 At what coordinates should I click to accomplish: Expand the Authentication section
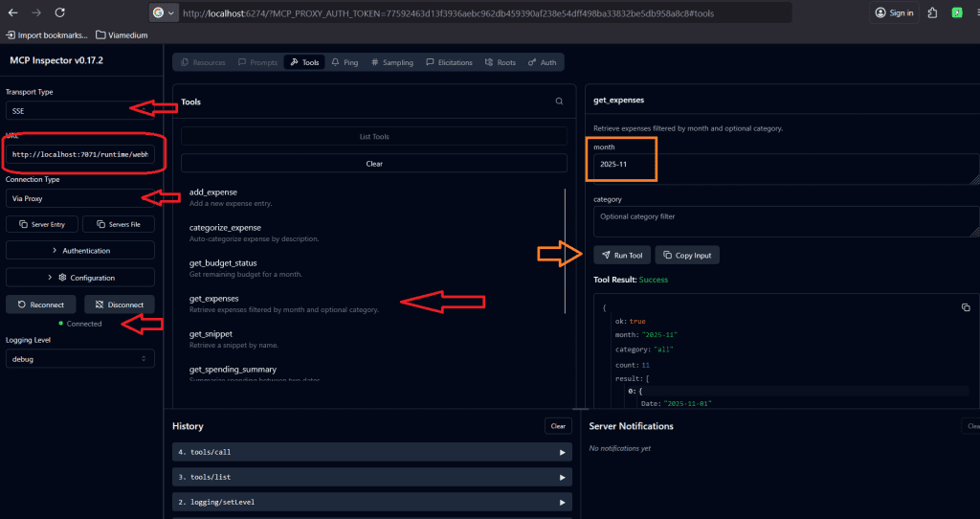click(x=80, y=251)
